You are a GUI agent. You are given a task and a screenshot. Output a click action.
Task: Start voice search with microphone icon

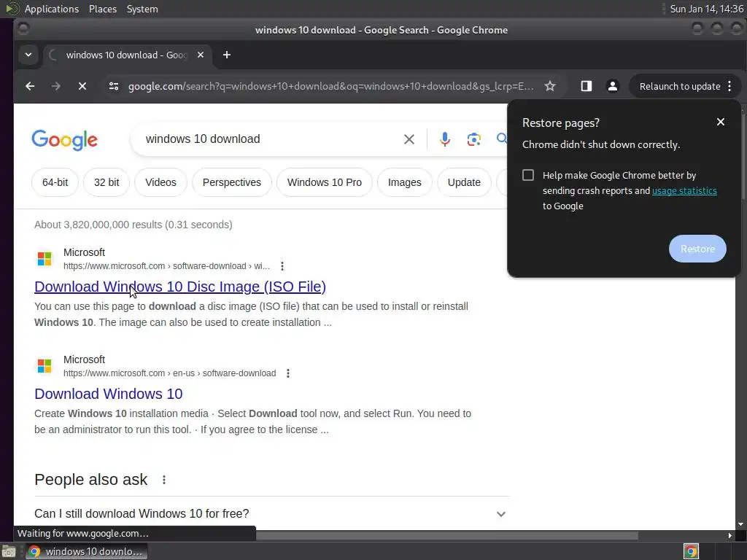pos(444,139)
